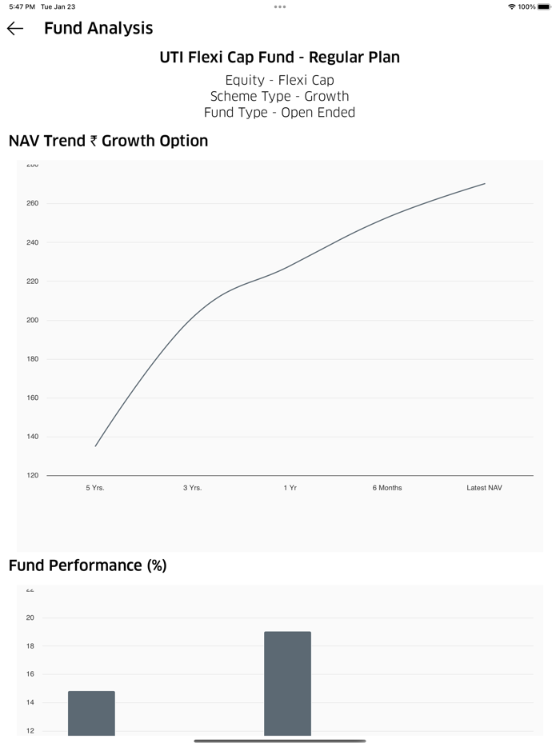Tap the UTI Flexi Cap Fund title link
Viewport: 560px width, 747px height.
click(280, 58)
